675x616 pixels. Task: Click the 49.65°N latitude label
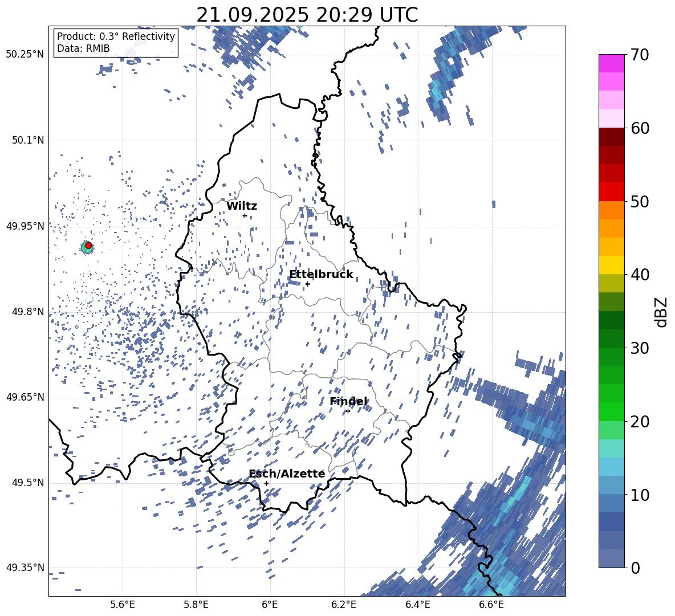pos(25,397)
